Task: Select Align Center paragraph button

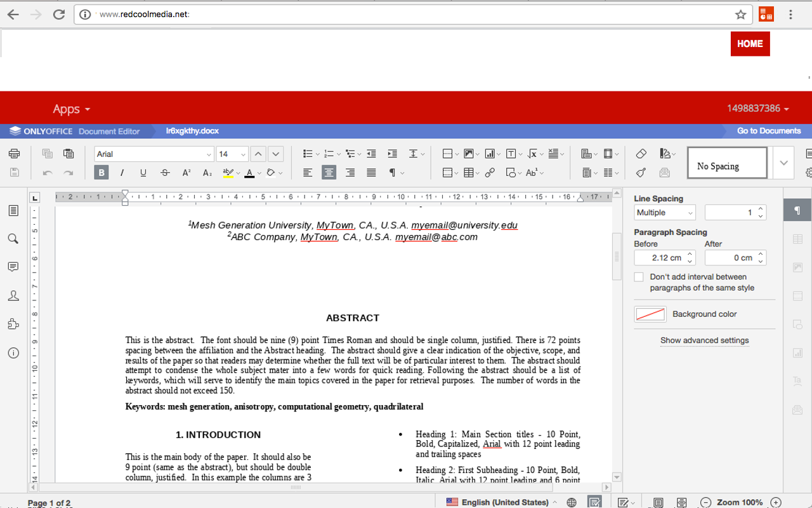Action: coord(329,173)
